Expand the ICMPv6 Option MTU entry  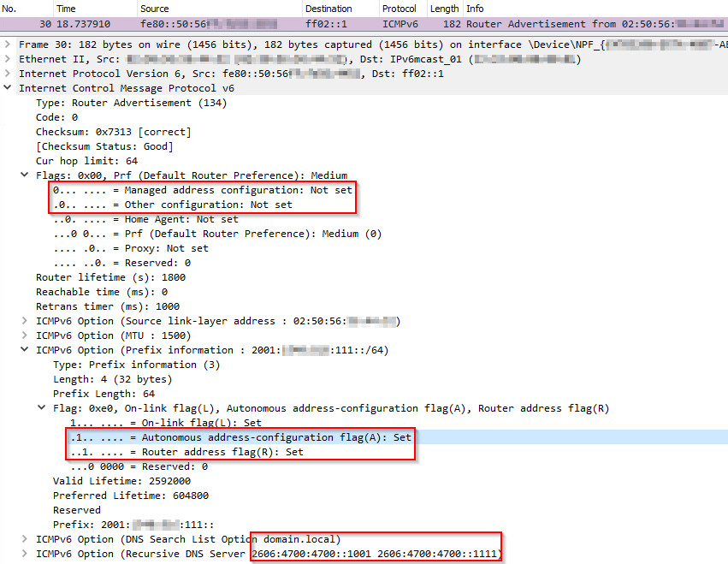pos(25,335)
